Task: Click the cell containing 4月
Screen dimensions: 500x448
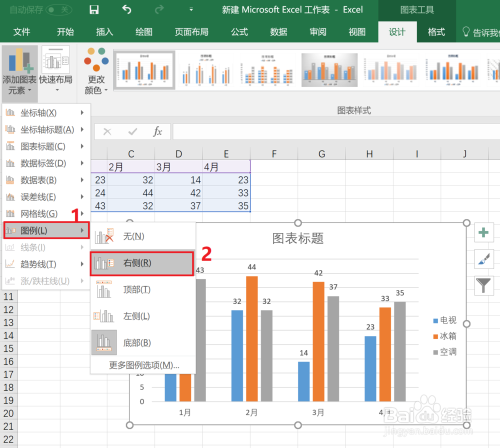Action: coord(226,167)
